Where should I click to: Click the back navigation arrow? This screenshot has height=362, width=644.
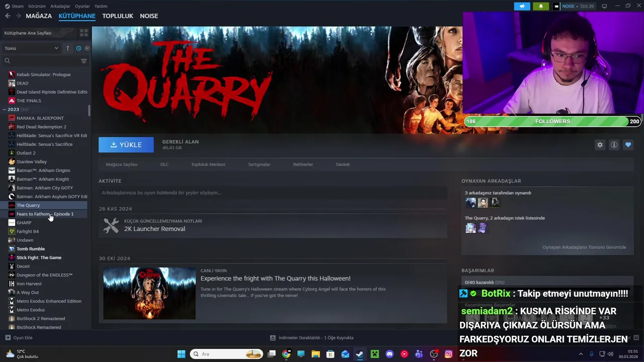[8, 16]
